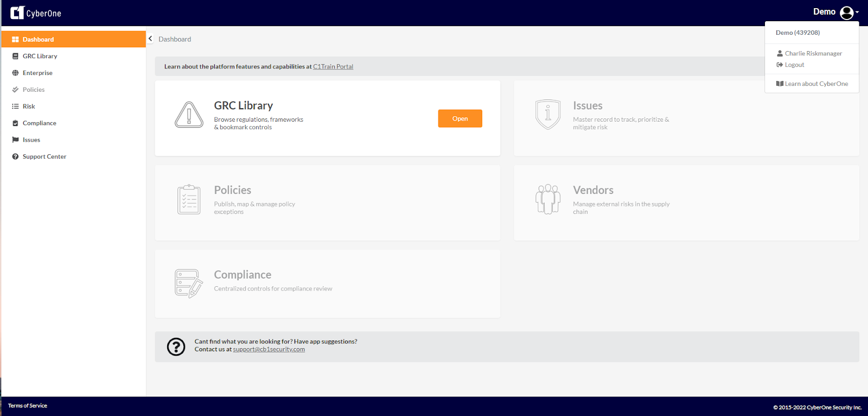
Task: Click the large question mark help icon
Action: coord(176,346)
